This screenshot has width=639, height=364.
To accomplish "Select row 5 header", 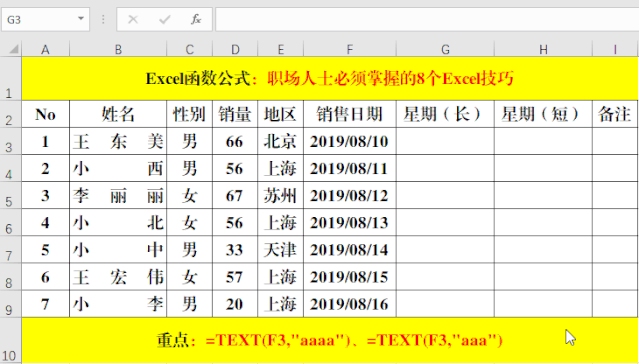I will (11, 195).
